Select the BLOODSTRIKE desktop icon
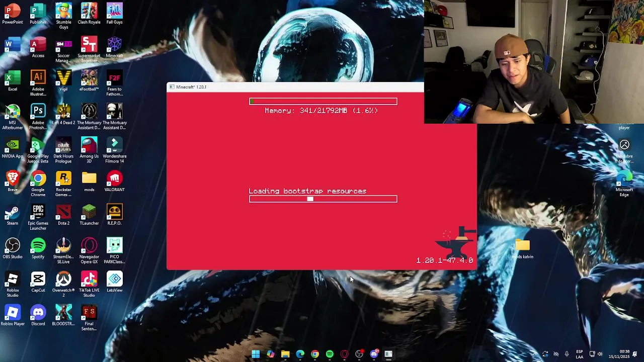The height and width of the screenshot is (362, 644). point(63,316)
